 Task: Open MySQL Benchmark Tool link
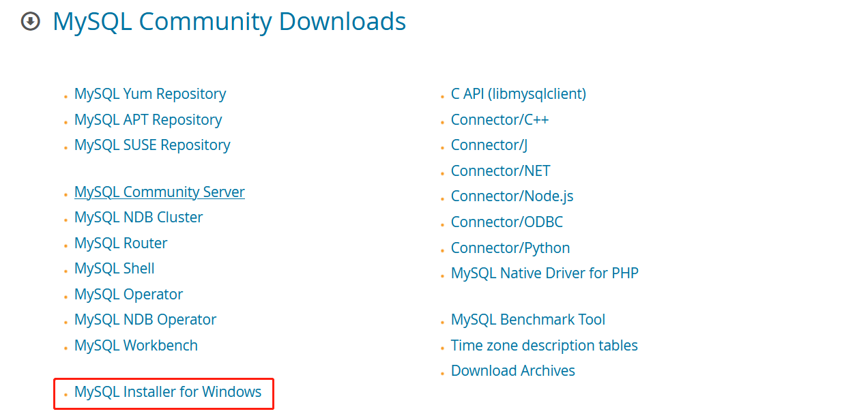pos(528,320)
